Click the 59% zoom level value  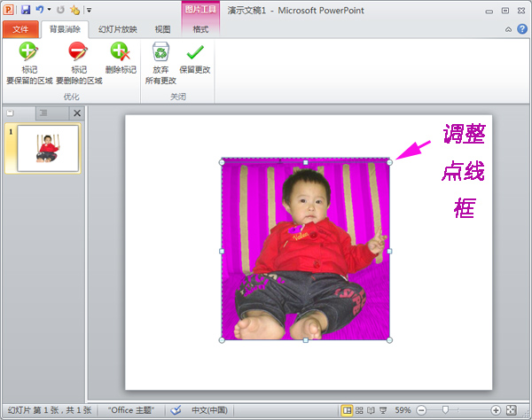403,410
